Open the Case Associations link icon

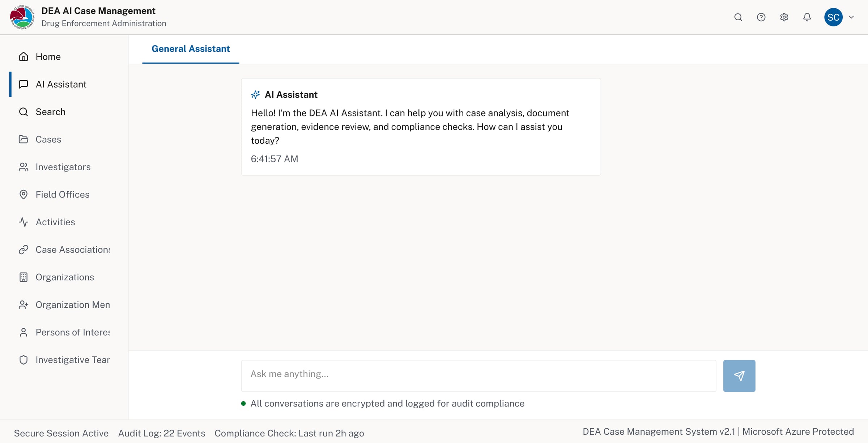click(x=24, y=250)
